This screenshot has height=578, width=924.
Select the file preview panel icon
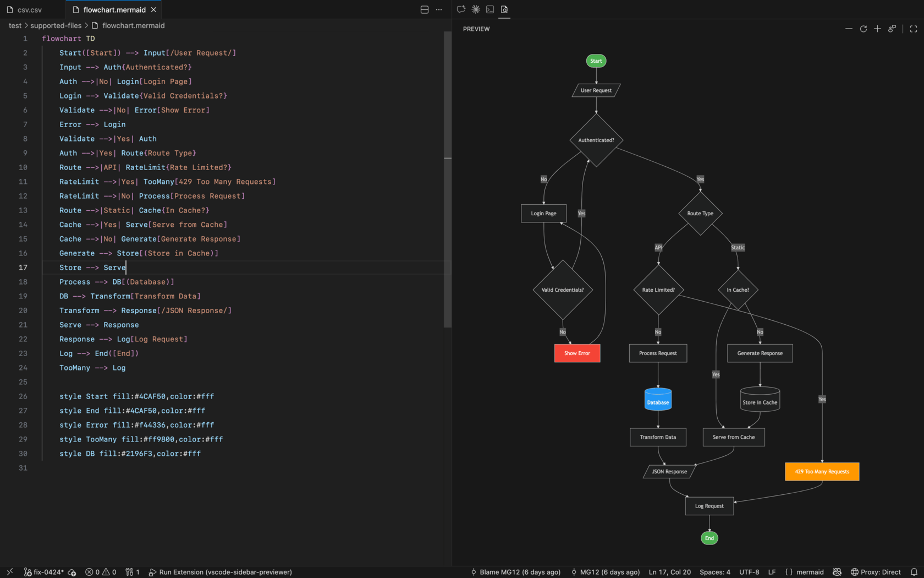coord(504,9)
